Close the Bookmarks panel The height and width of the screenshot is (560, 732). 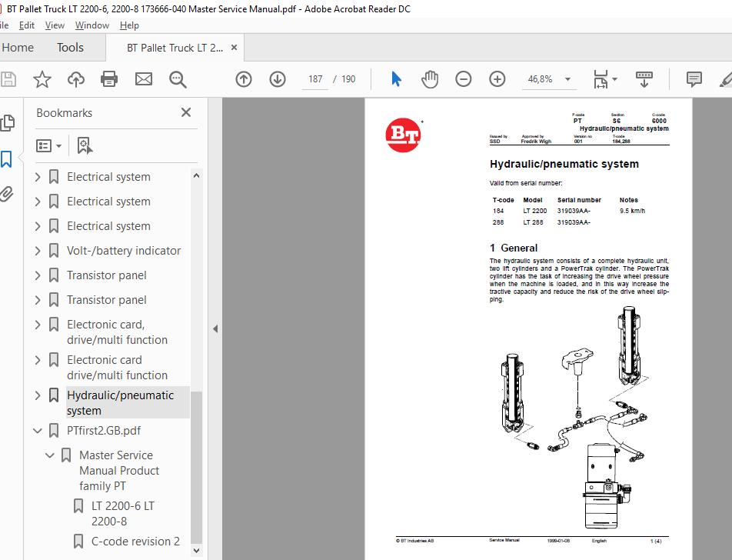(x=186, y=112)
